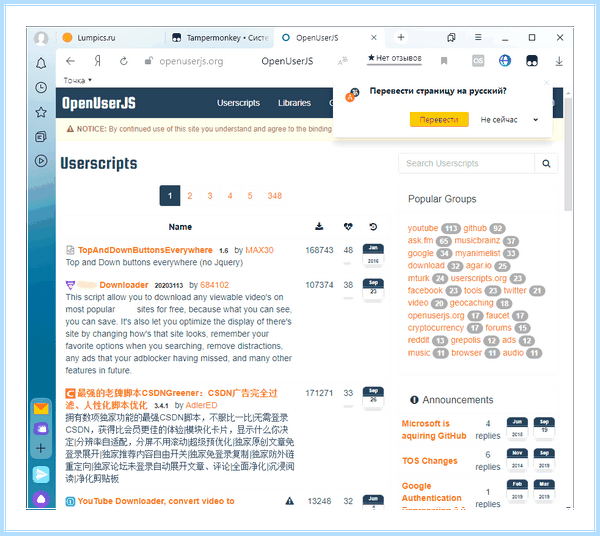Click the magnifier search button for userscripts

point(546,163)
